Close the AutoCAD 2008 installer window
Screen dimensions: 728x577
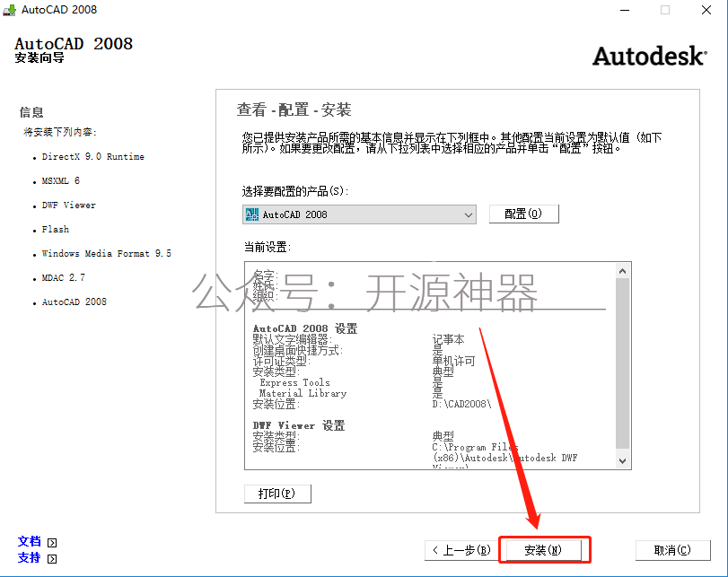coord(706,10)
